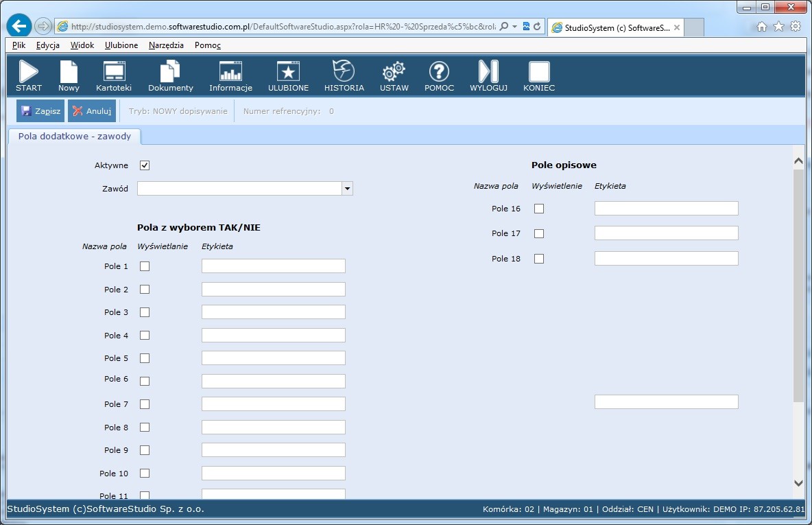Click the Pole 4 Etykieta input field
The height and width of the screenshot is (525, 812).
[274, 336]
